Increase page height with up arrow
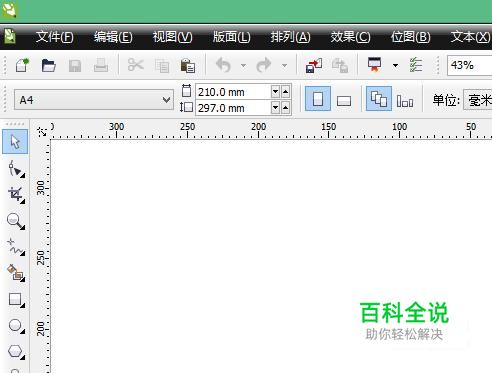The height and width of the screenshot is (373, 492). [x=286, y=107]
